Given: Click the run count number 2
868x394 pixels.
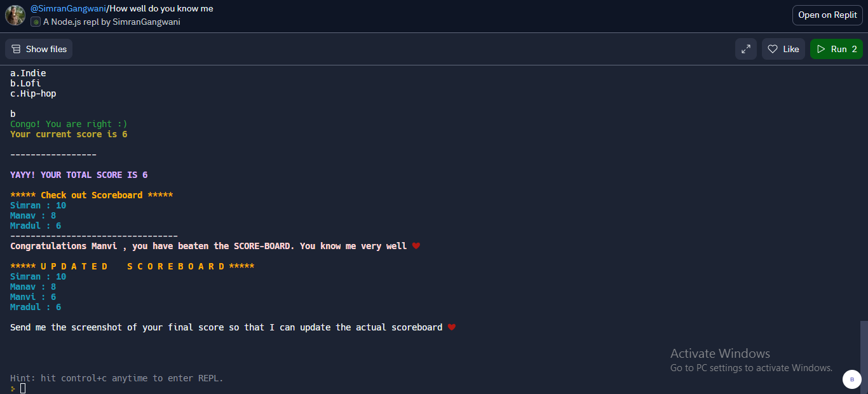Looking at the screenshot, I should coord(854,49).
